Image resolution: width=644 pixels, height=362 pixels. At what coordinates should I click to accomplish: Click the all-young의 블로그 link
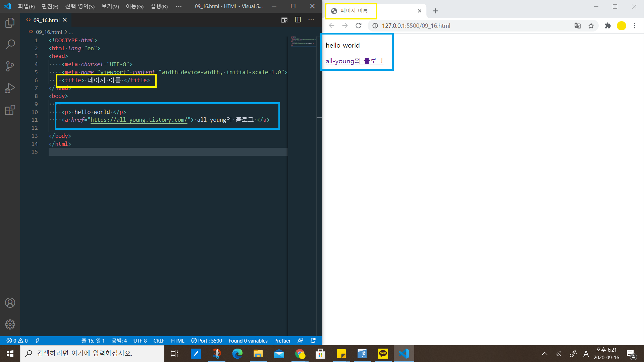click(354, 61)
